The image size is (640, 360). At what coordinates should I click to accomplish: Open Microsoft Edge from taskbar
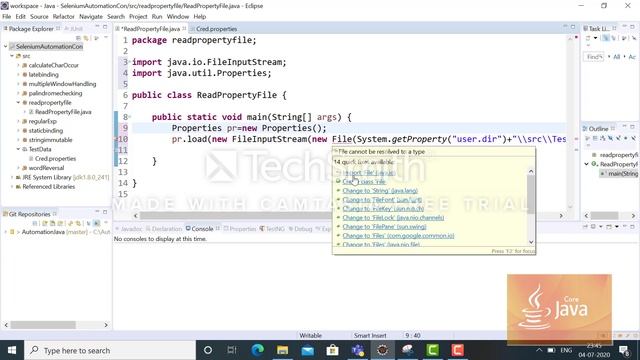point(258,350)
